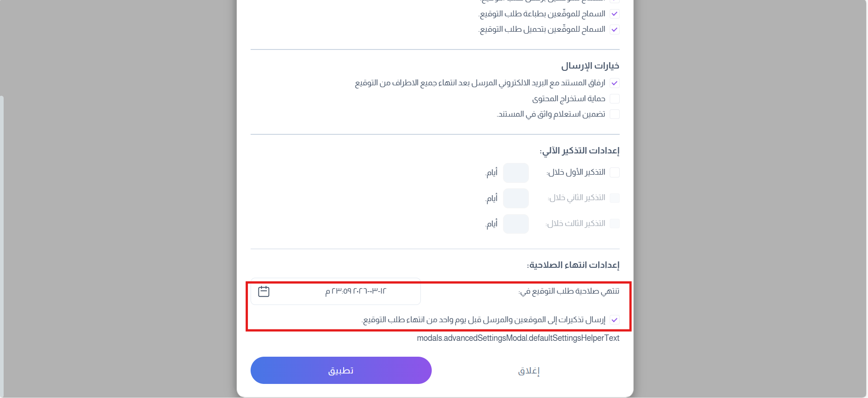Uncheck allow signers to print signature request
This screenshot has height=398, width=868.
point(614,14)
